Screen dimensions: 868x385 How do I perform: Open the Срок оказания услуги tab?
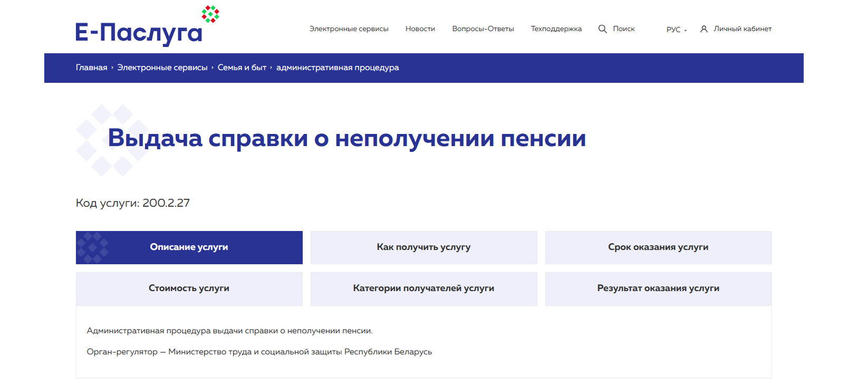658,247
